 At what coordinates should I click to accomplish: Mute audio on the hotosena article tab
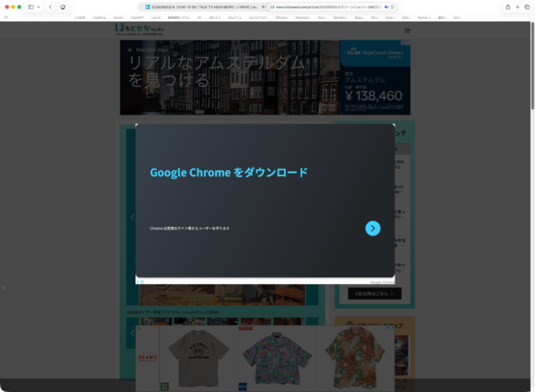click(x=386, y=7)
